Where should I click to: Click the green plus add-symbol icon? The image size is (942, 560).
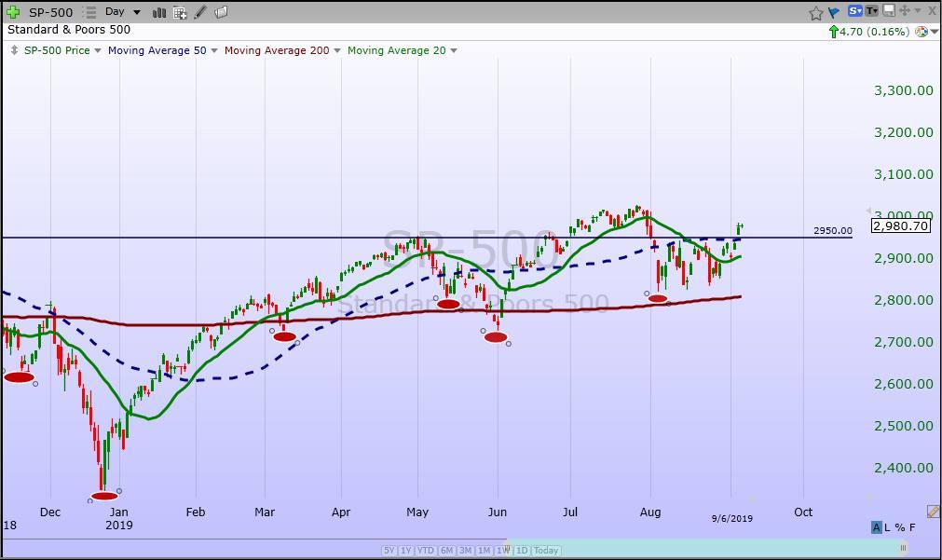point(13,12)
